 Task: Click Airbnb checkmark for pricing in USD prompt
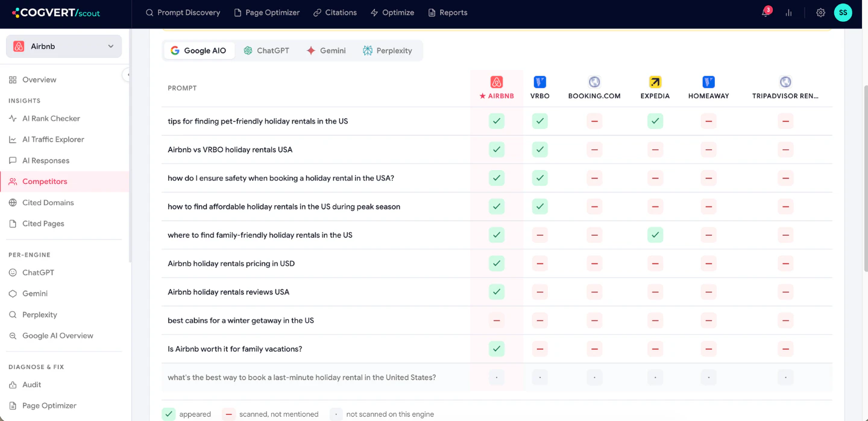coord(497,264)
